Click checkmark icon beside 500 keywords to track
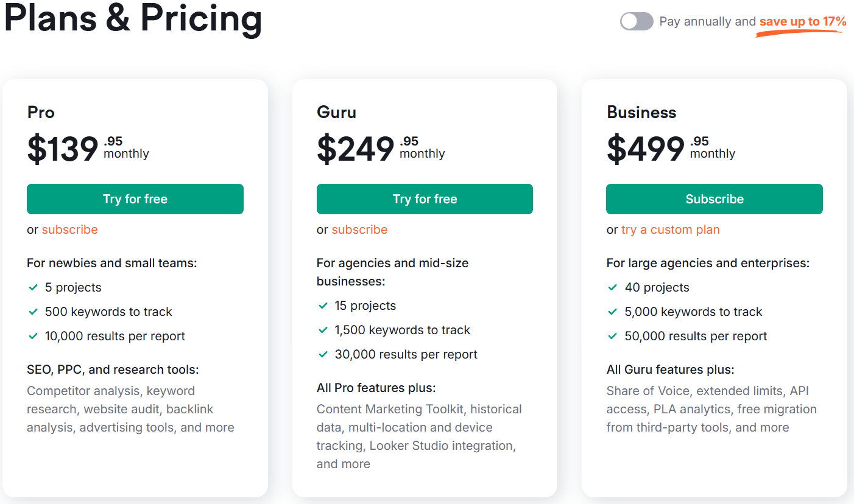Viewport: 854px width, 504px height. point(34,312)
